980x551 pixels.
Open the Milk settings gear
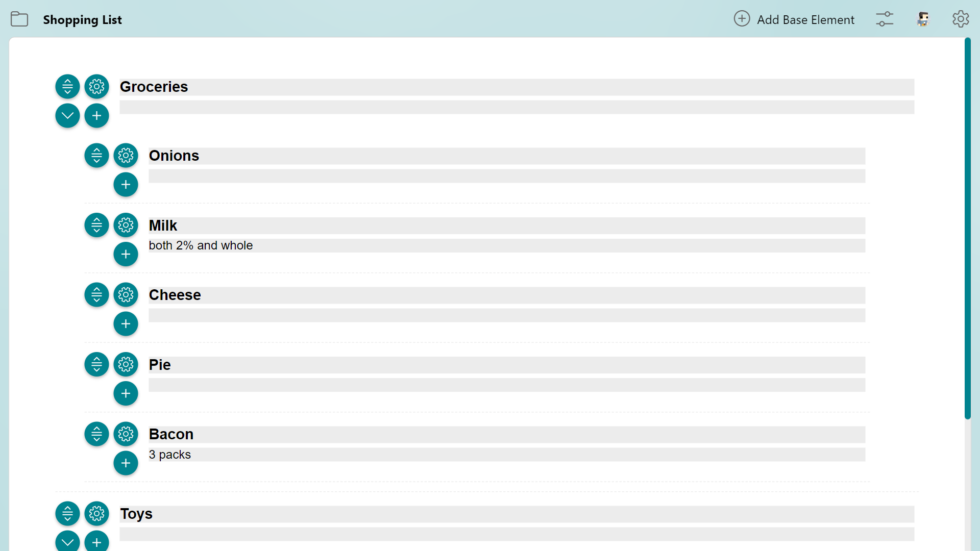(126, 225)
